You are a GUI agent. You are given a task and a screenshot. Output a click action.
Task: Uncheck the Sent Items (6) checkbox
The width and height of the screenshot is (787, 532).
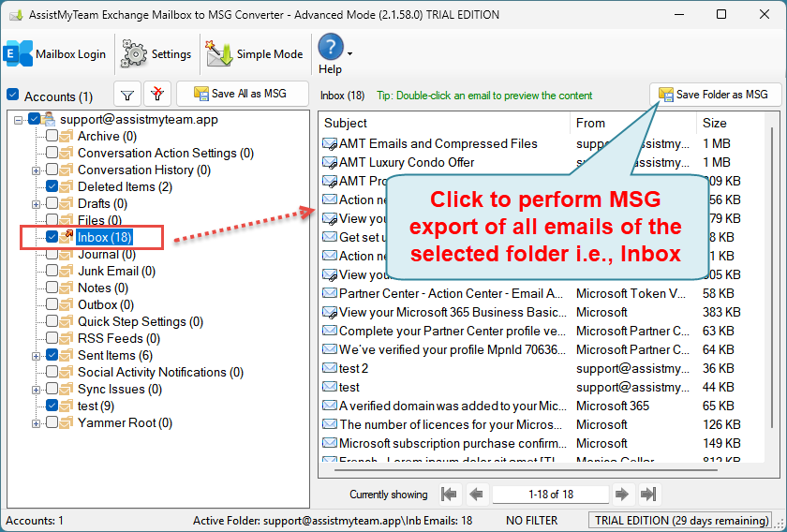[x=52, y=355]
